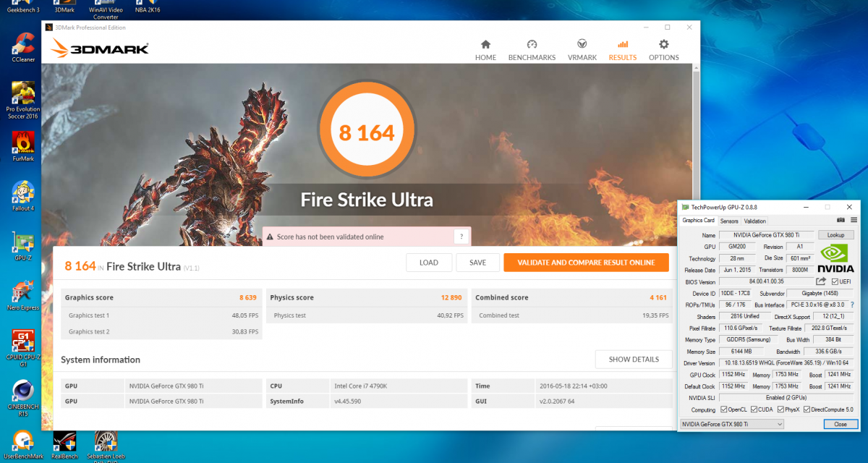
Task: Click the 3DMark logo
Action: click(100, 48)
